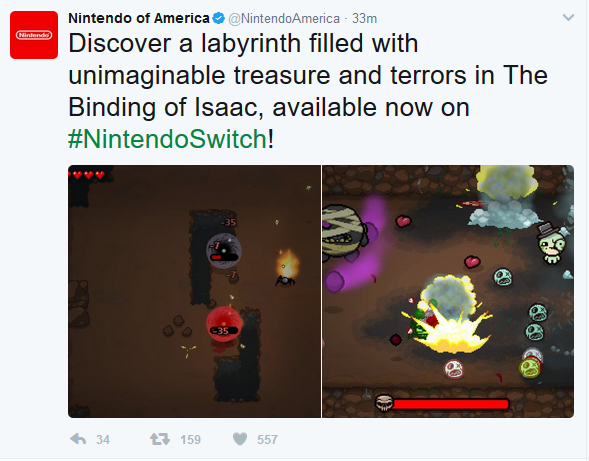Click the boss skull icon by health bar

(x=384, y=403)
